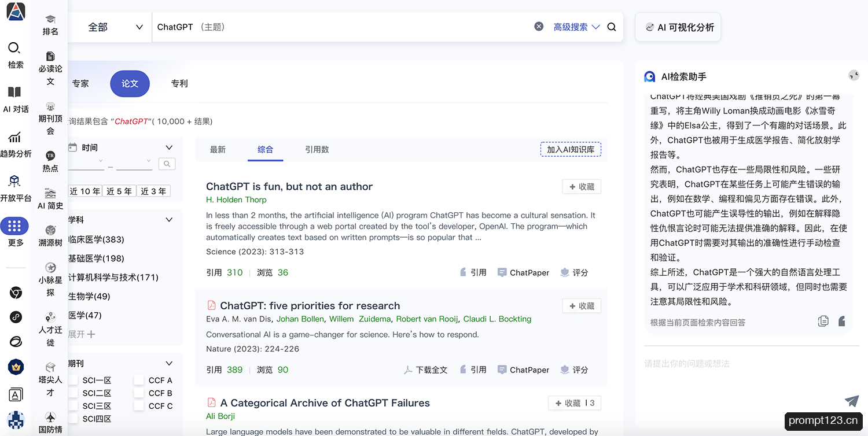This screenshot has height=436, width=868.
Task: Open AI 对话 in the sidebar
Action: tap(16, 99)
